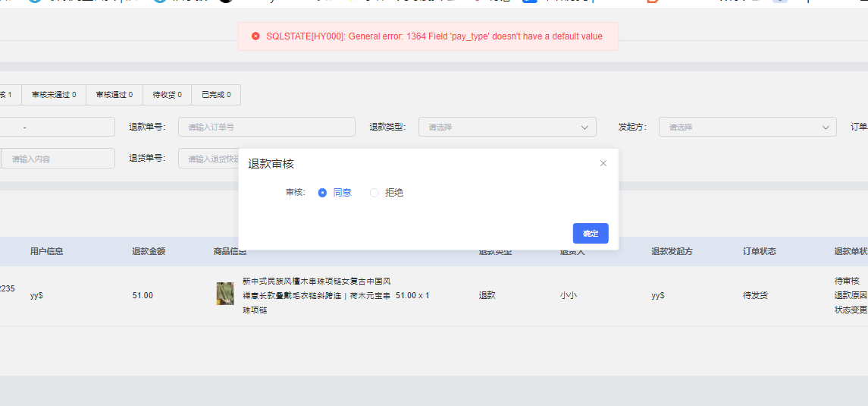Click the product thumbnail image in the row
Image resolution: width=868 pixels, height=406 pixels.
(225, 294)
